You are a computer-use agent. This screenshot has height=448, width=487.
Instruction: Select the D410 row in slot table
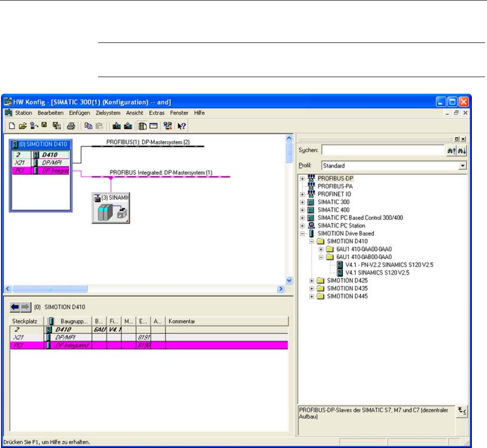(149, 329)
